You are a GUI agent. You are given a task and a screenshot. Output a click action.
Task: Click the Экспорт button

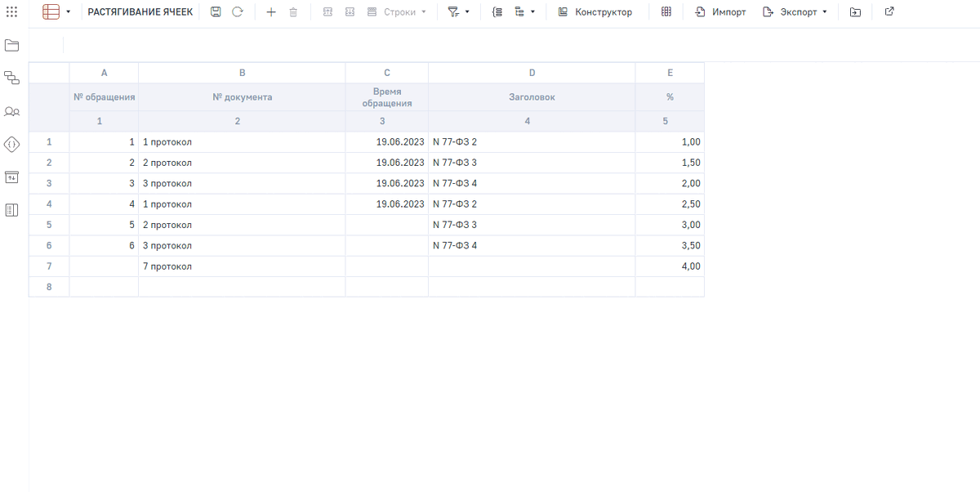[x=790, y=12]
